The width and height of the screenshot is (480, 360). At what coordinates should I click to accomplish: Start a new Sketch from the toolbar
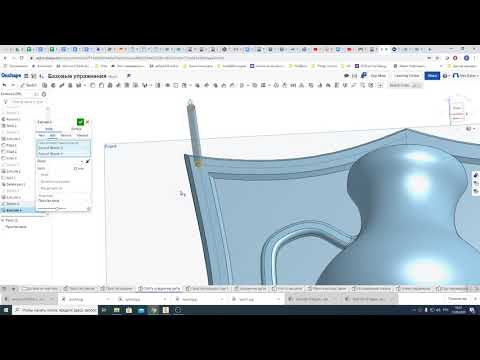coord(29,85)
